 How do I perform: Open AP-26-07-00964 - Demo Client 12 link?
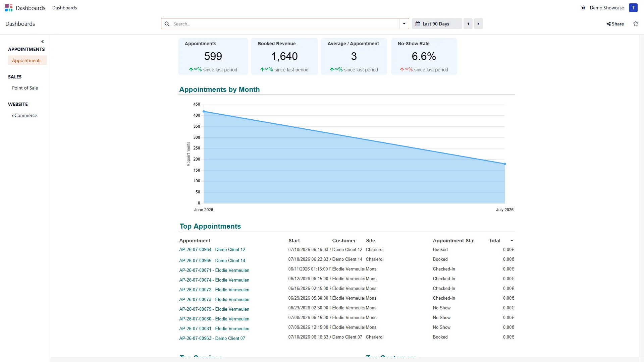pyautogui.click(x=212, y=250)
